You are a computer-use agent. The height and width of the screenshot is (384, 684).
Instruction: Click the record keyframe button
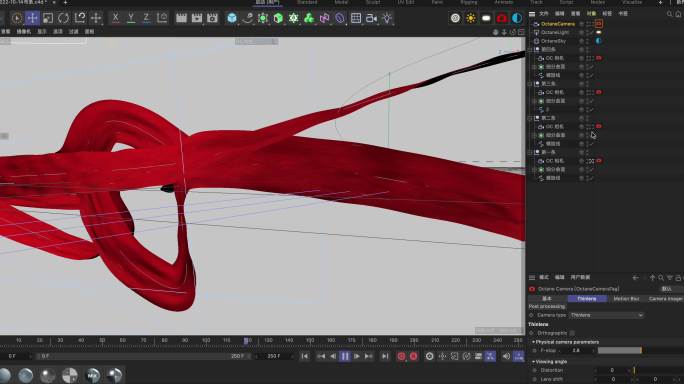401,356
